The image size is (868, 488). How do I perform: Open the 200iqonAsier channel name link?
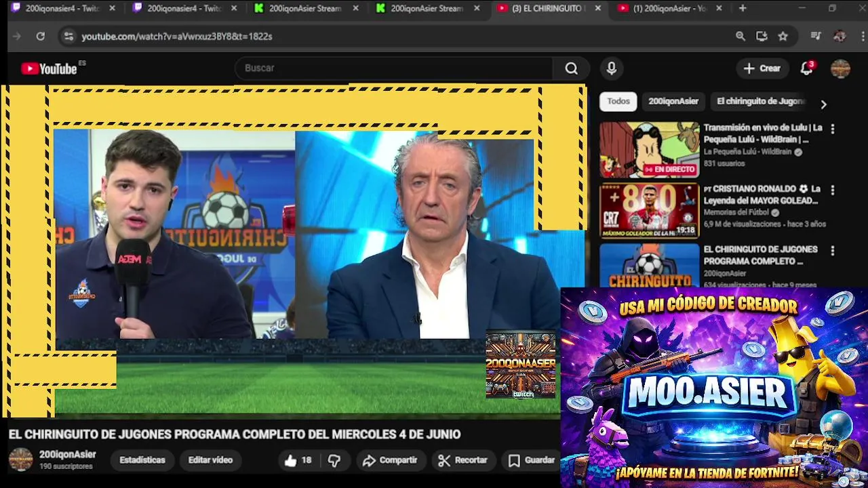tap(67, 455)
